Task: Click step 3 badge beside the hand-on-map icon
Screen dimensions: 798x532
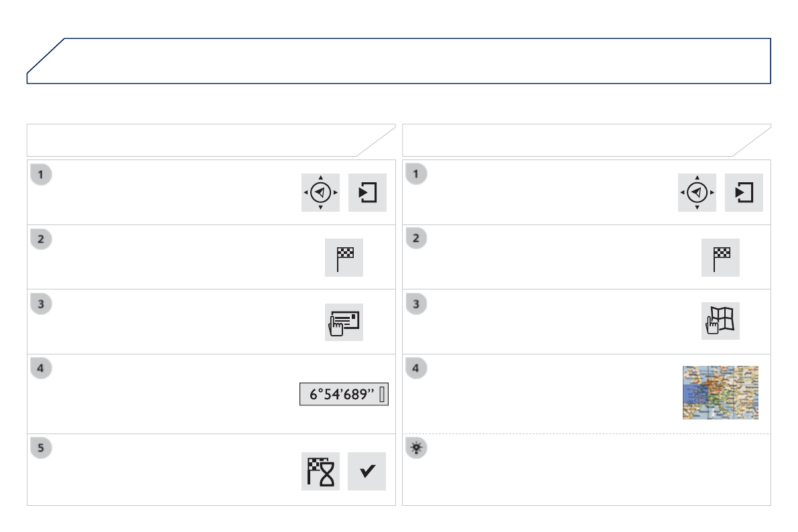Action: coord(417,304)
